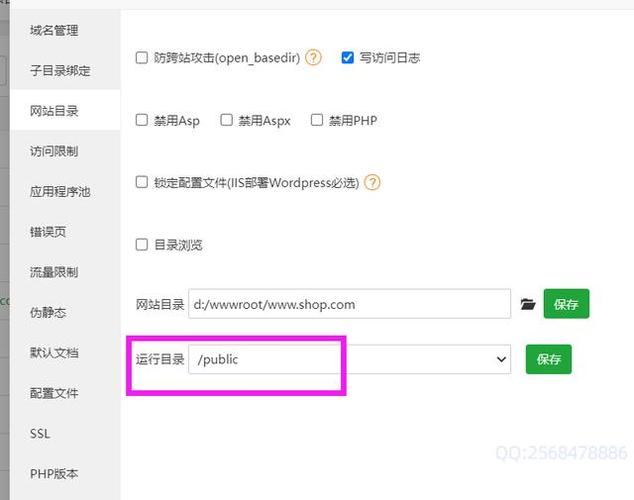Viewport: 634px width, 500px height.
Task: Save the 网站目录 path
Action: 566,304
